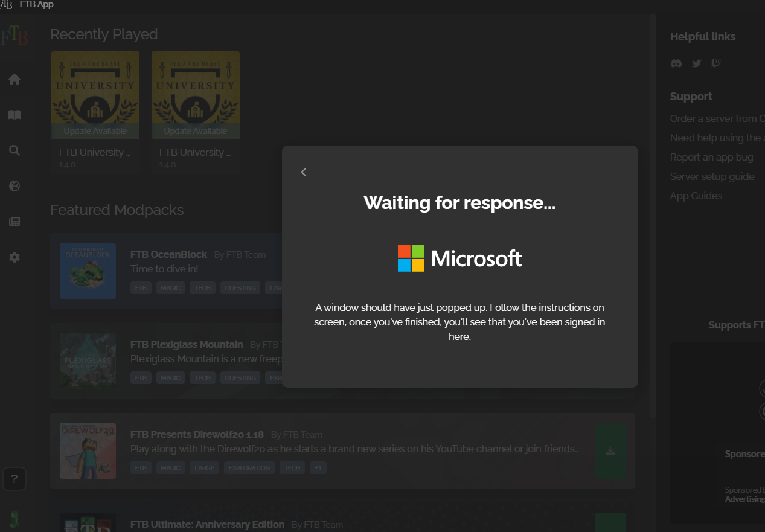Open the Discover globe icon in sidebar
The width and height of the screenshot is (765, 532).
[14, 186]
